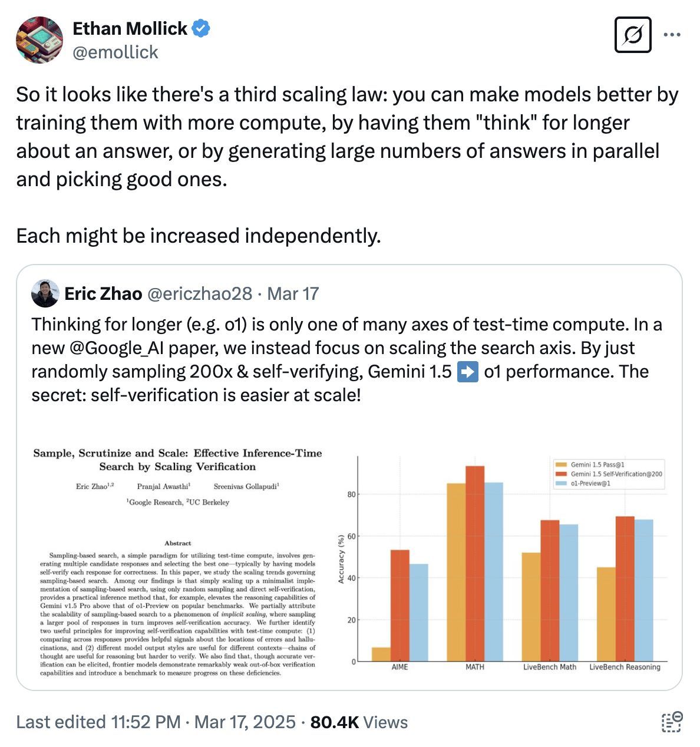Click the Last edited link

(98, 722)
